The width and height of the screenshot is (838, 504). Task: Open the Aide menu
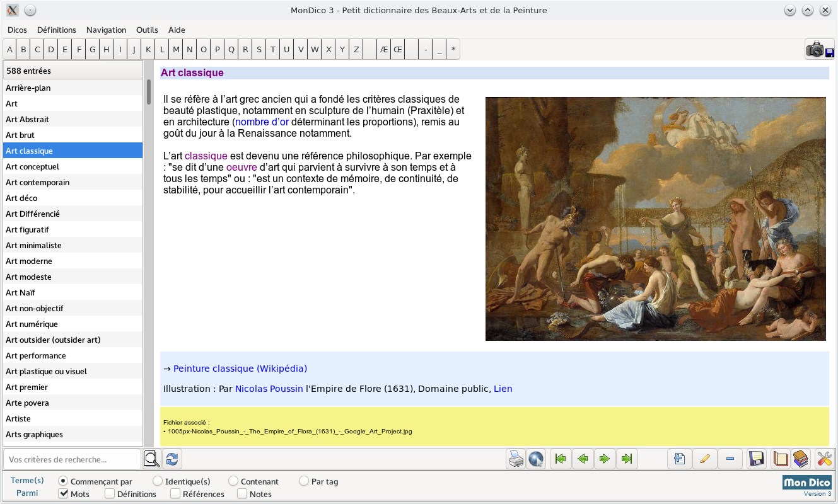click(x=177, y=30)
